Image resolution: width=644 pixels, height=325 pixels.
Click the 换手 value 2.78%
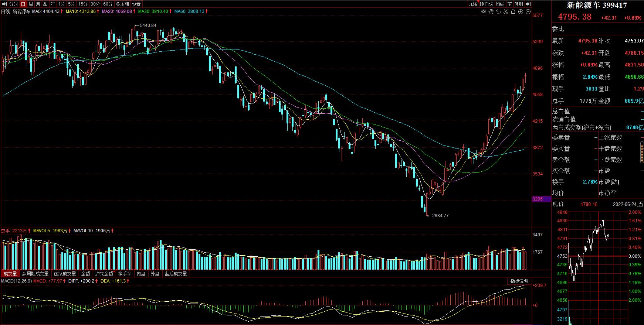pos(590,182)
